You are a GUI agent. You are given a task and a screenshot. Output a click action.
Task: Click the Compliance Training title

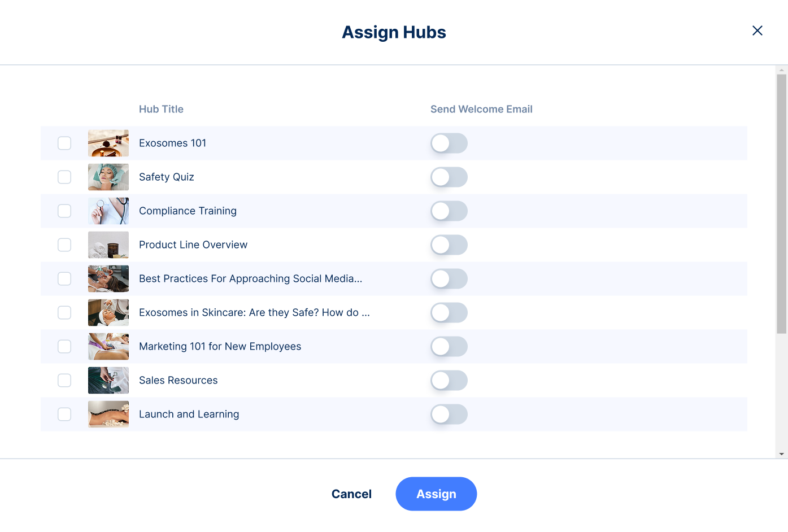click(188, 211)
